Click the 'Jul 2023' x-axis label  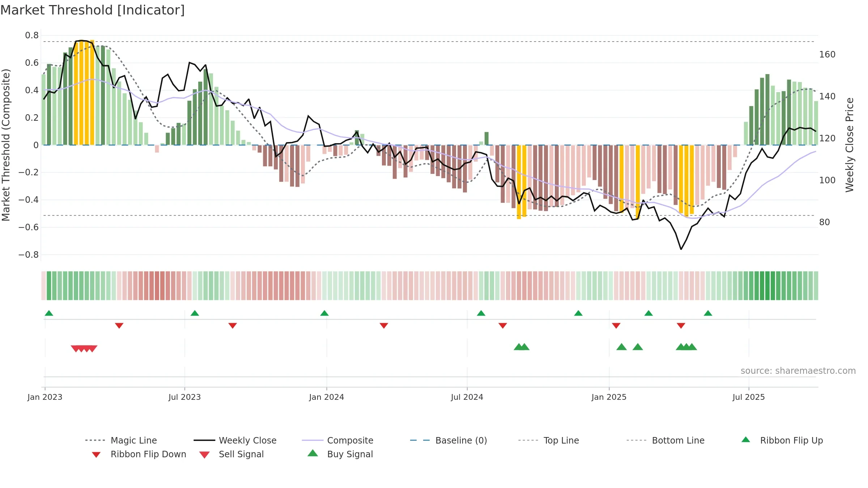click(184, 397)
